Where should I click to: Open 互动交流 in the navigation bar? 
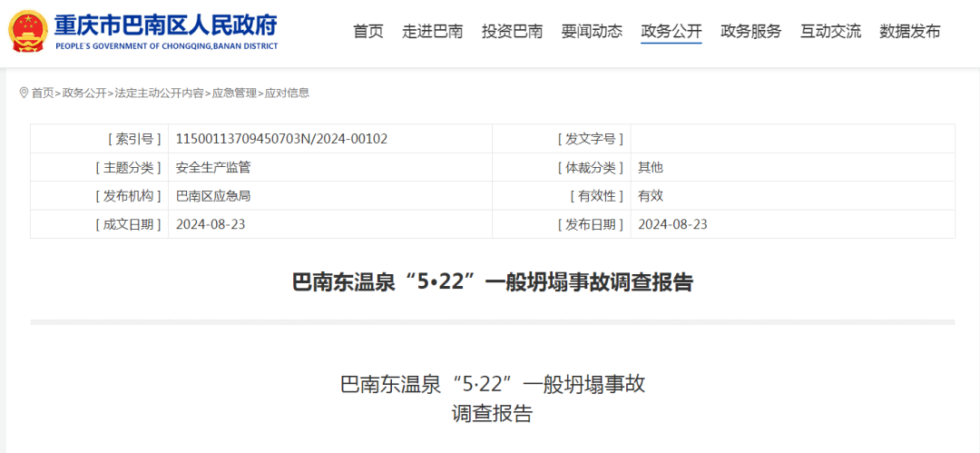tap(830, 31)
